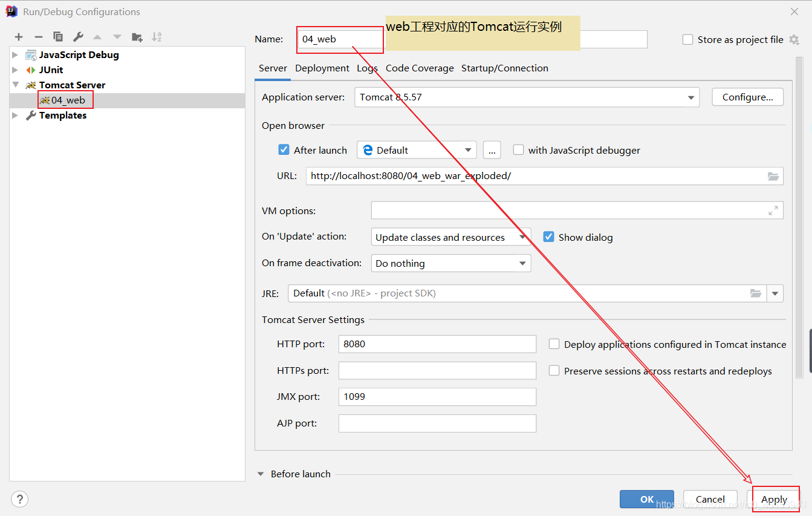The width and height of the screenshot is (812, 516).
Task: Open browser Default dropdown
Action: point(417,150)
